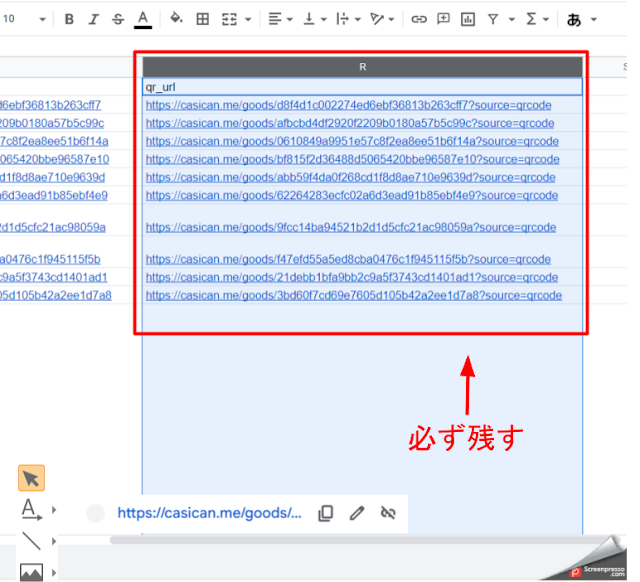
Task: Open casican.me link in preview popup
Action: click(x=209, y=513)
